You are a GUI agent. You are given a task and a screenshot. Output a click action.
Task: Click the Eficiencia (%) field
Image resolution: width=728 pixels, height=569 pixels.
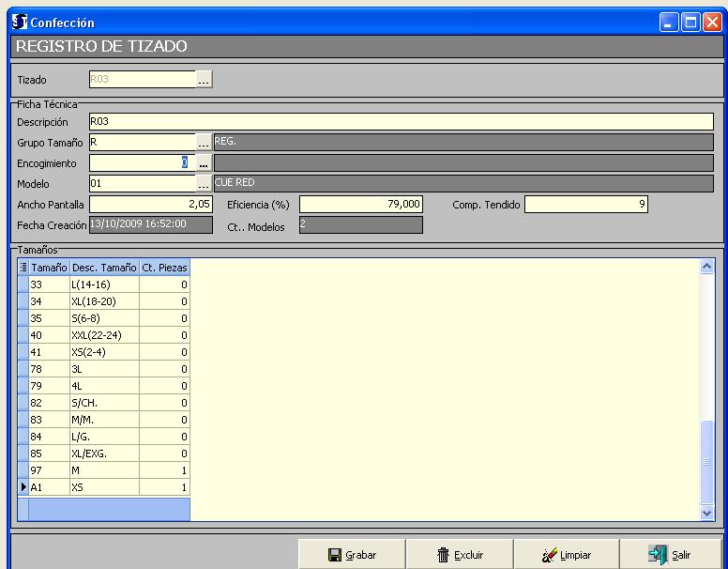pos(361,204)
